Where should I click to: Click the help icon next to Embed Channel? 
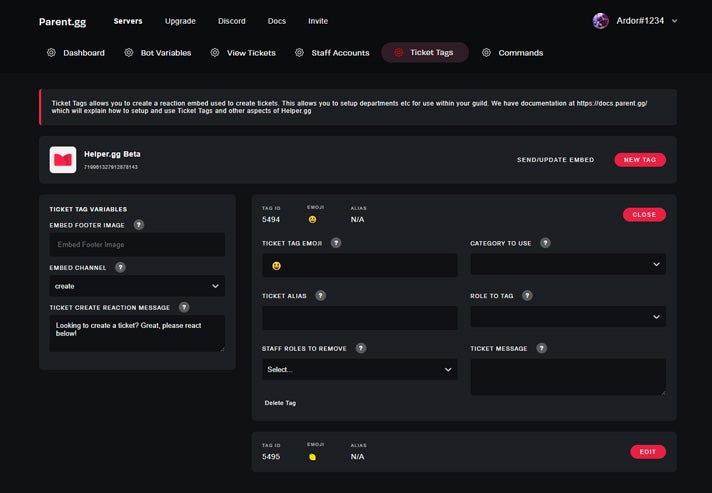[x=120, y=267]
